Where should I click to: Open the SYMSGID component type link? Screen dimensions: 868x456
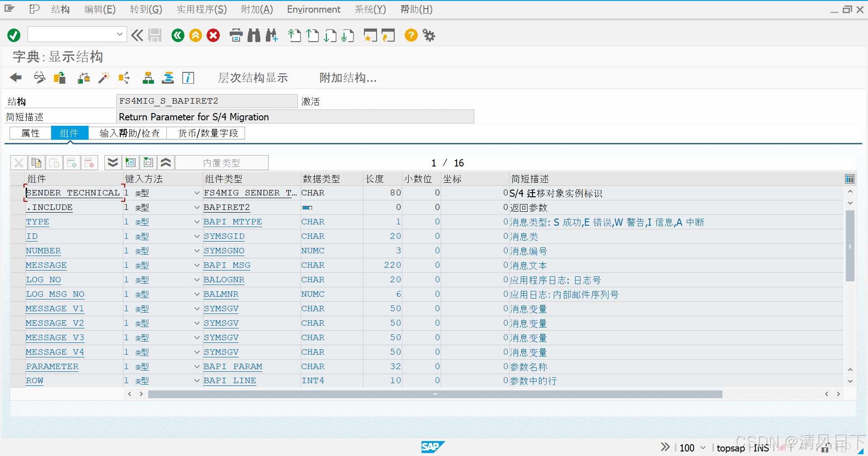[x=224, y=236]
